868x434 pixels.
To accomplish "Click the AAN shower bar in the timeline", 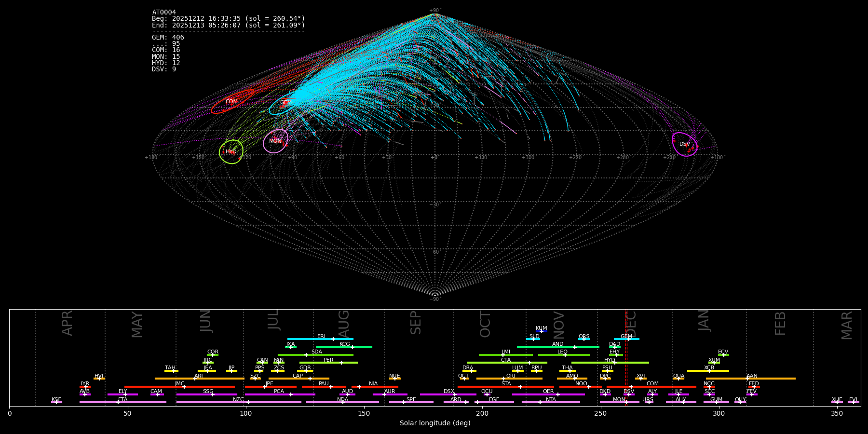I will pyautogui.click(x=751, y=379).
